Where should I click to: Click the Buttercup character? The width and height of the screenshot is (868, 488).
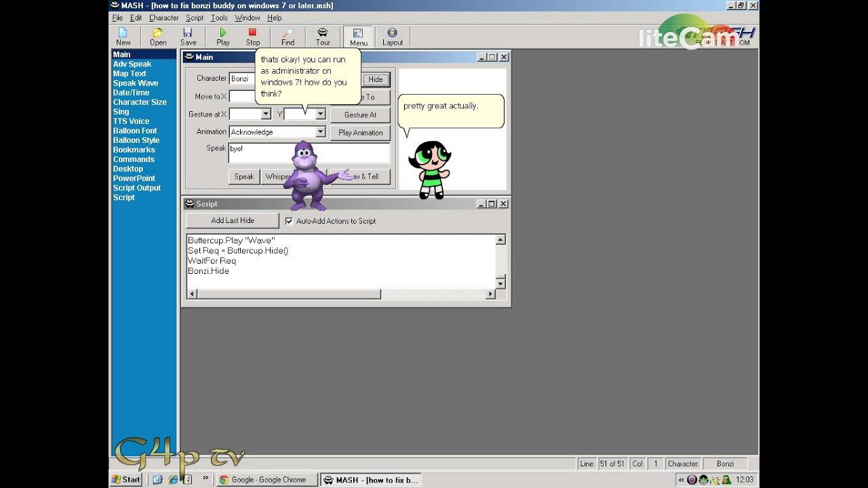(429, 170)
